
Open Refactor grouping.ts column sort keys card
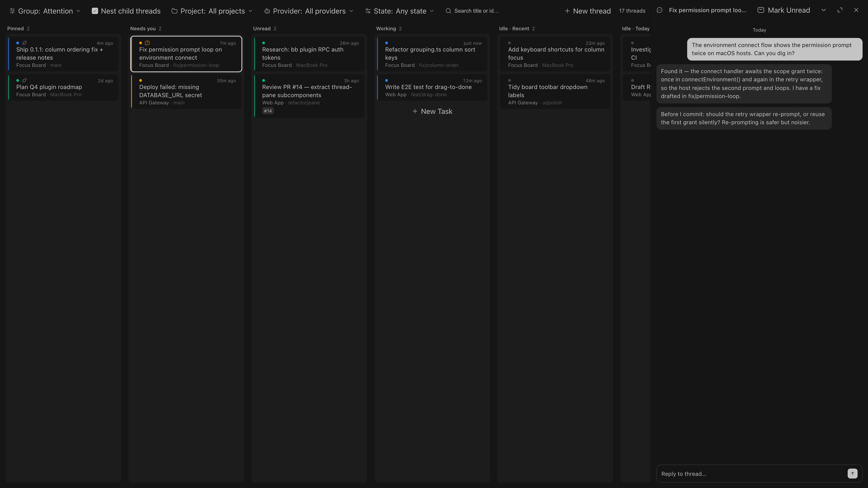pos(432,54)
